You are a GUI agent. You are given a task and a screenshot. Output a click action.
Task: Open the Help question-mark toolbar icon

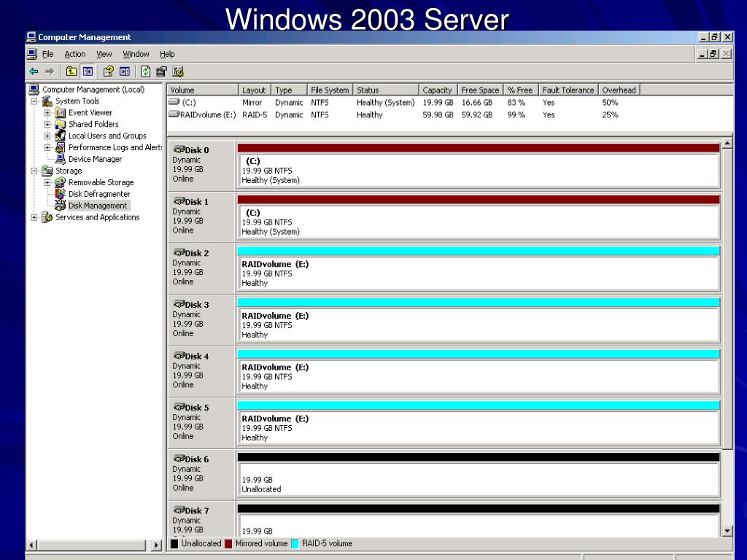tap(109, 71)
